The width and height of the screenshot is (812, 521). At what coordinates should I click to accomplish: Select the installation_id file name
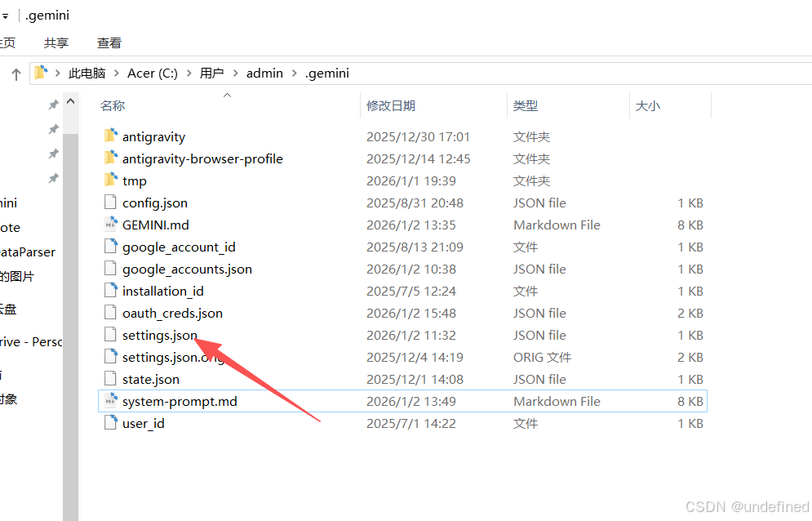pos(163,291)
